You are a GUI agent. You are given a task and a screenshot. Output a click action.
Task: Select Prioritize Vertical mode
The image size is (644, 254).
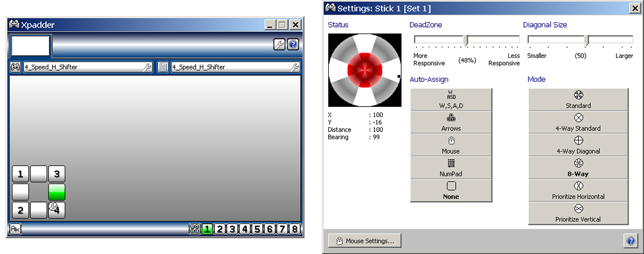tap(578, 213)
